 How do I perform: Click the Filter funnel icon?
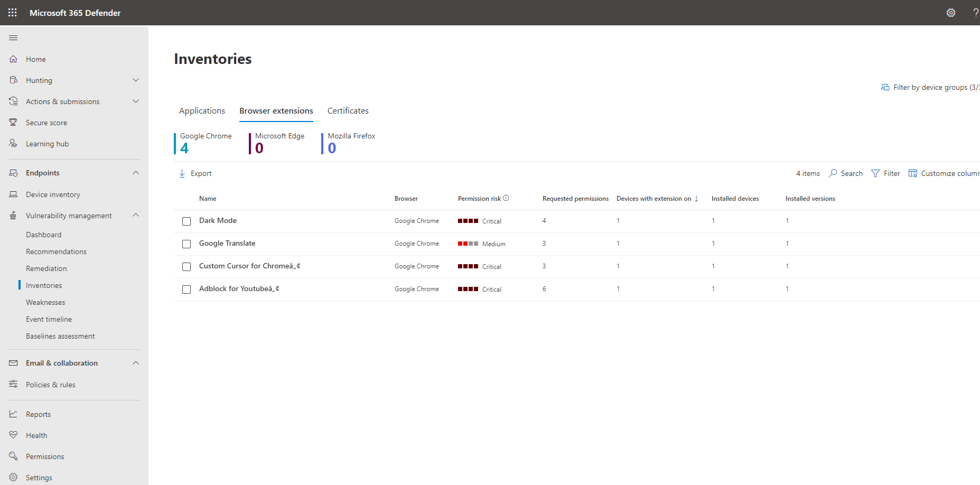(x=875, y=173)
